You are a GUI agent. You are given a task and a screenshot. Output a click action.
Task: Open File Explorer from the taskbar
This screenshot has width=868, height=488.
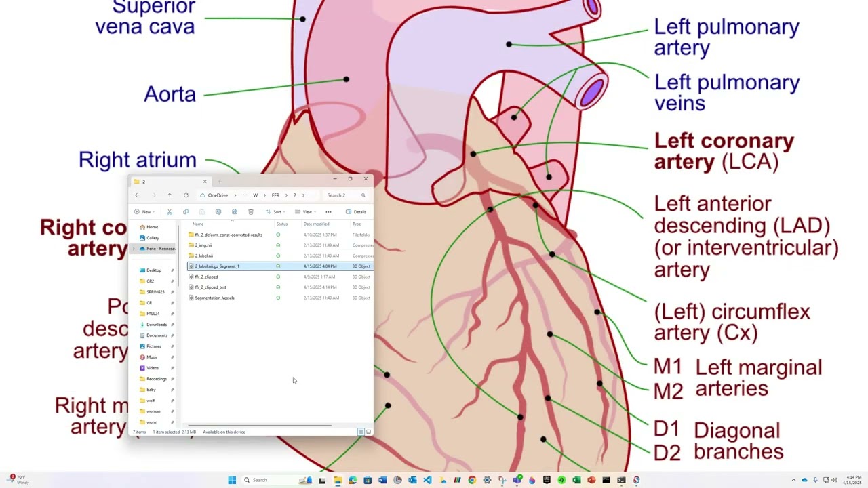(x=337, y=480)
